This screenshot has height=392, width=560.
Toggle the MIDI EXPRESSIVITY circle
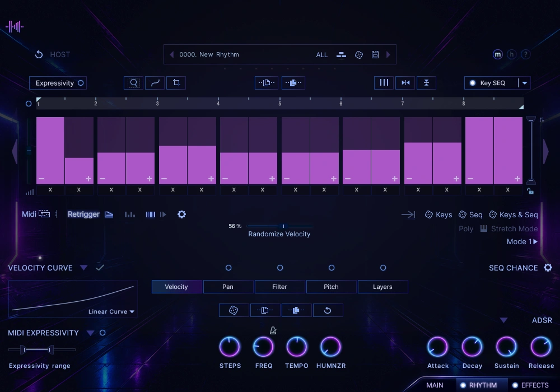(x=102, y=333)
